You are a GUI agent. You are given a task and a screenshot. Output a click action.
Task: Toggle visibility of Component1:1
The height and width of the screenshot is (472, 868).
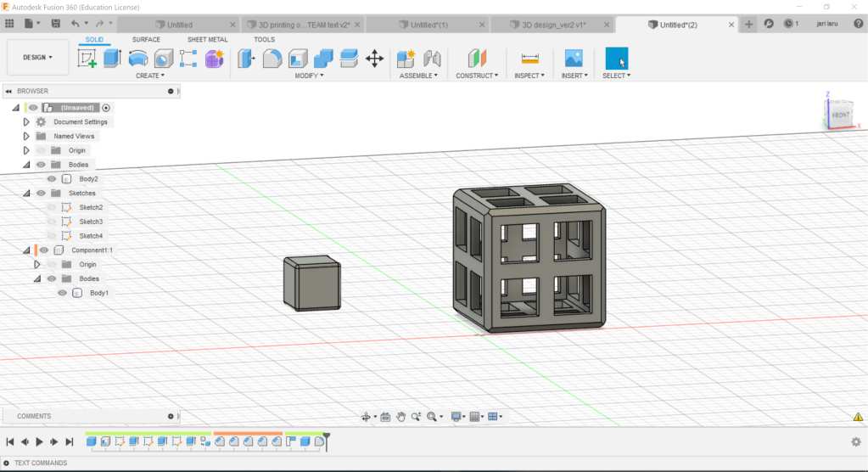coord(44,250)
